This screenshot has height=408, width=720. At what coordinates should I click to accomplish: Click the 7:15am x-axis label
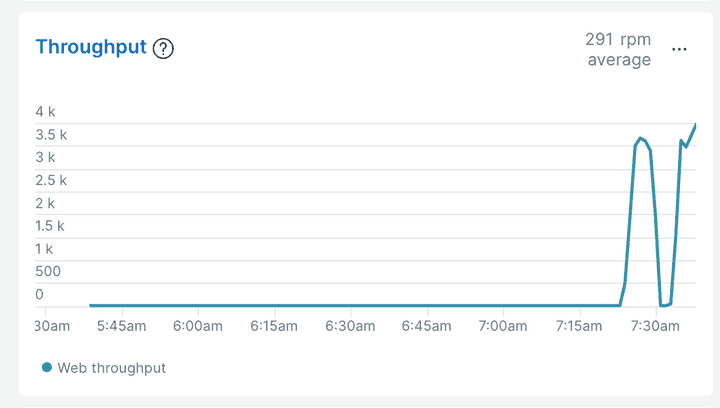click(x=578, y=327)
